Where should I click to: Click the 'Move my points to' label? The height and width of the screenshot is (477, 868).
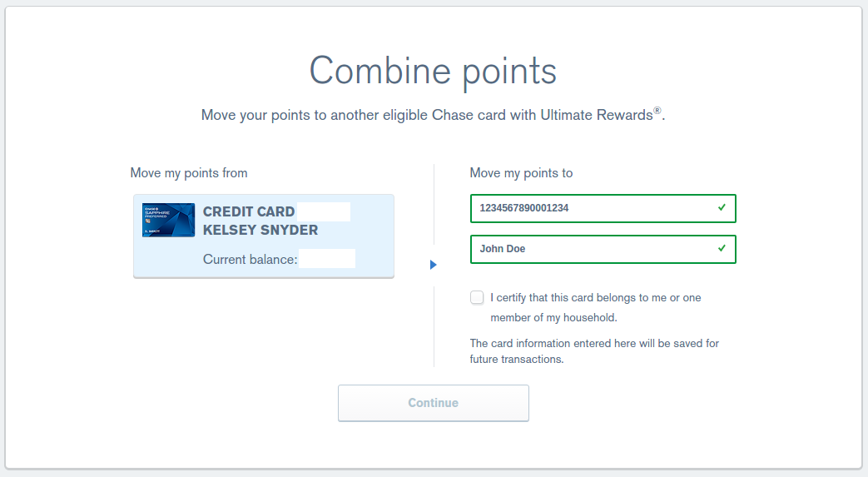point(521,173)
